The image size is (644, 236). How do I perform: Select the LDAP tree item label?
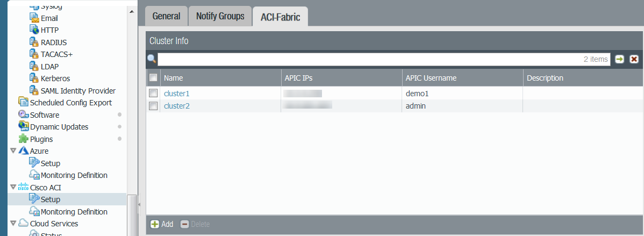coord(49,67)
